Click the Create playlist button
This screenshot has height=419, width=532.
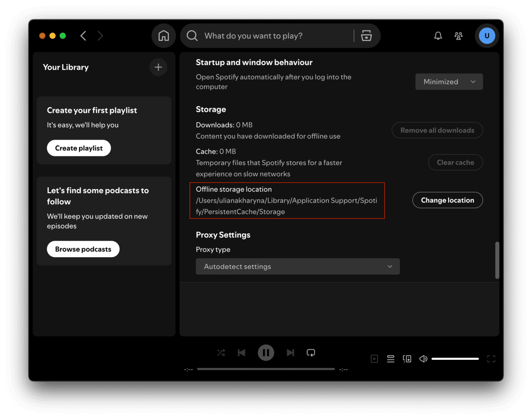pos(79,148)
